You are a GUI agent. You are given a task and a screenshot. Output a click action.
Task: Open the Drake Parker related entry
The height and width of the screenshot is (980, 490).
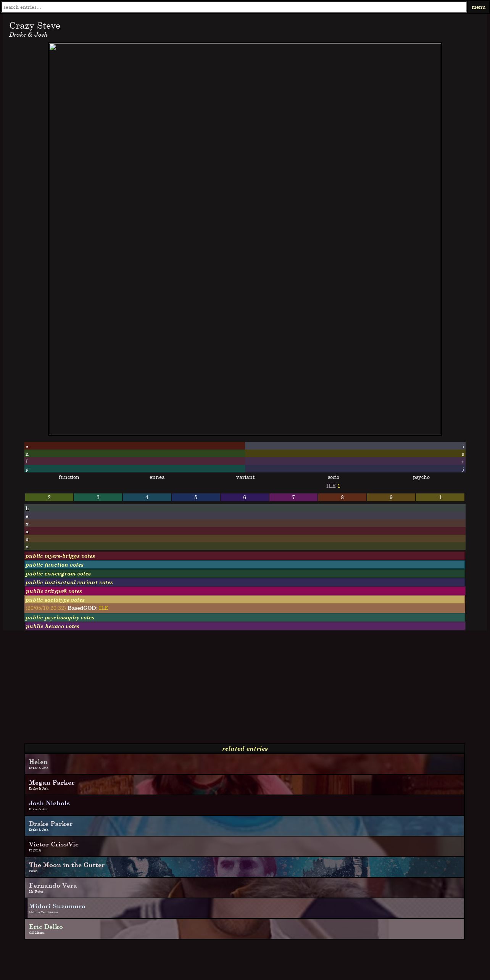[245, 826]
